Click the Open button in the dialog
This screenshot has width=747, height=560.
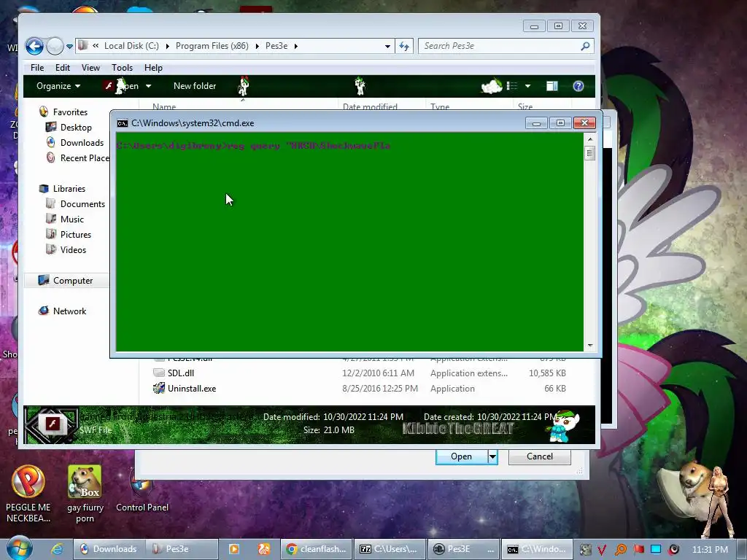coord(461,456)
